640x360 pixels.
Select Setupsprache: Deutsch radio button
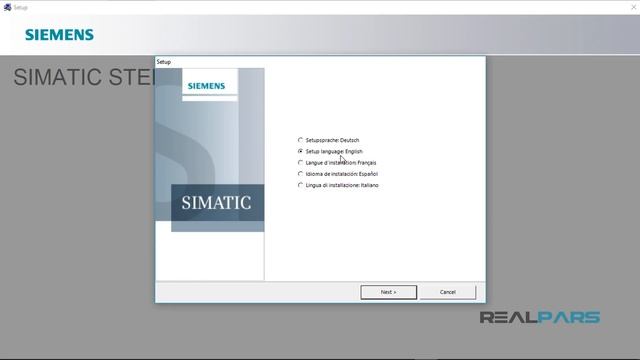(x=300, y=140)
